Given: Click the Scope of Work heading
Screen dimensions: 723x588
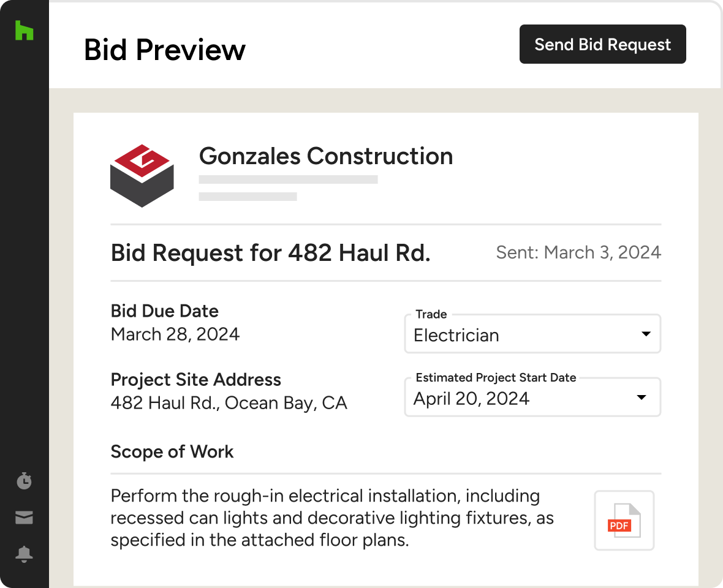Looking at the screenshot, I should click(x=172, y=452).
